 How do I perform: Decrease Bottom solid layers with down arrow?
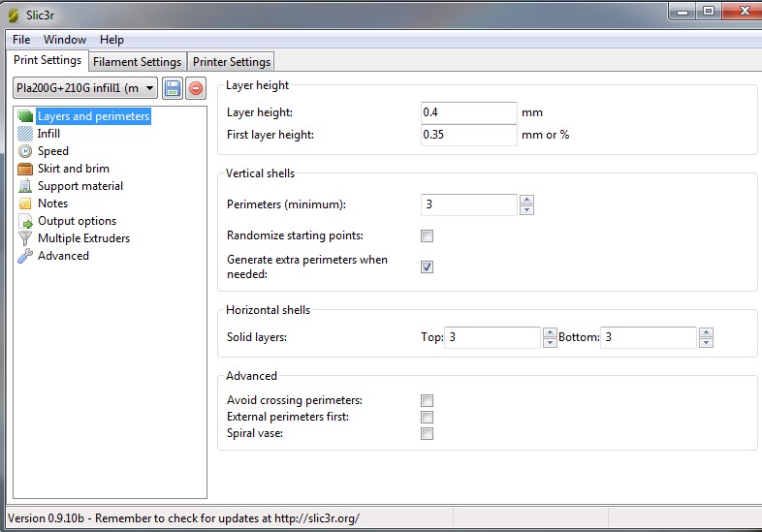pos(706,342)
